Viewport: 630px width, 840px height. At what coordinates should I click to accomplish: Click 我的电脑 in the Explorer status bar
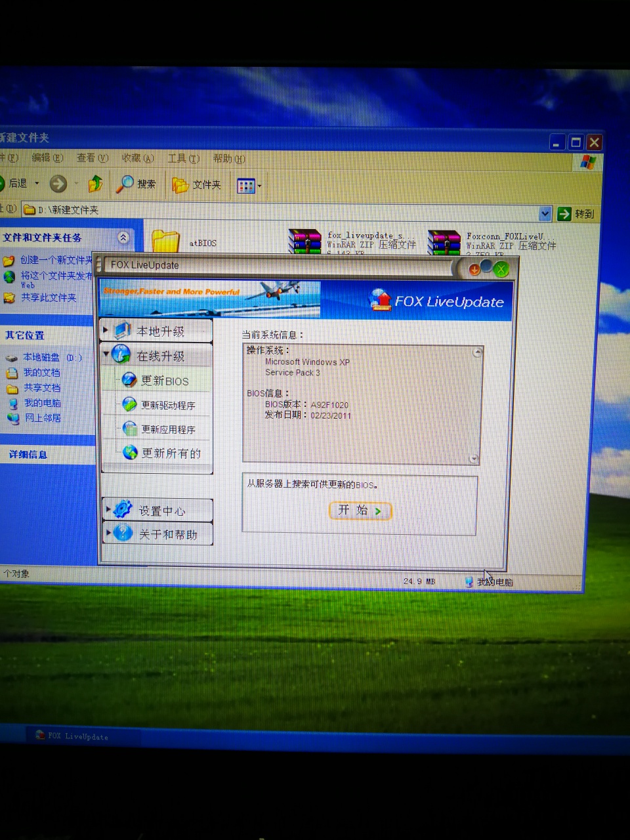point(490,582)
